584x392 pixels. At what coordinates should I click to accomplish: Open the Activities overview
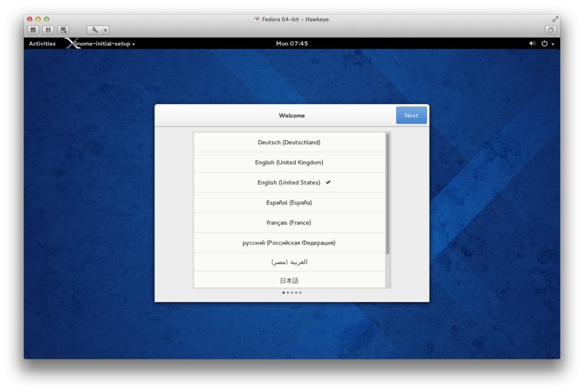pyautogui.click(x=42, y=44)
